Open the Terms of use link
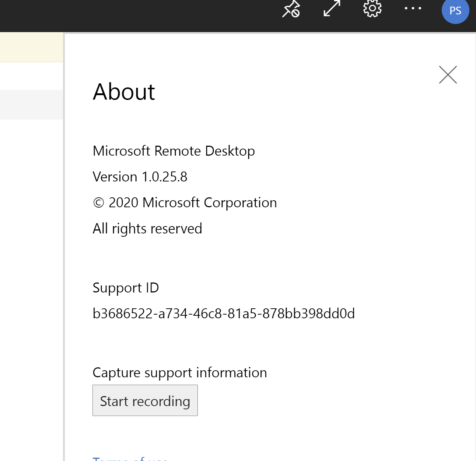The height and width of the screenshot is (461, 476). point(130,458)
